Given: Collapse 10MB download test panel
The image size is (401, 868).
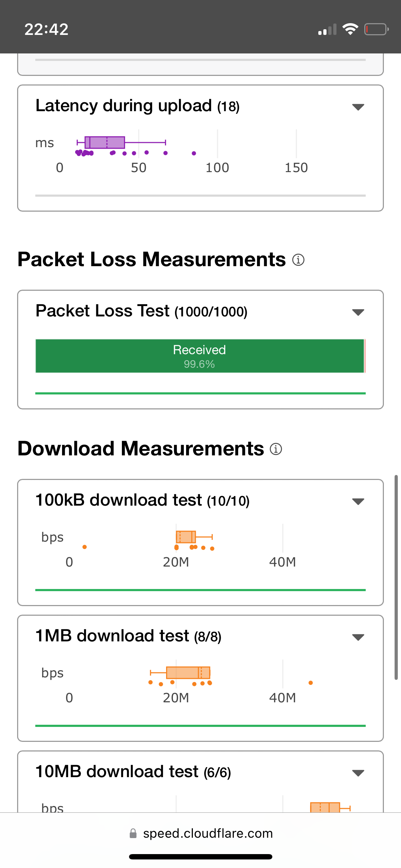Looking at the screenshot, I should coord(358,773).
